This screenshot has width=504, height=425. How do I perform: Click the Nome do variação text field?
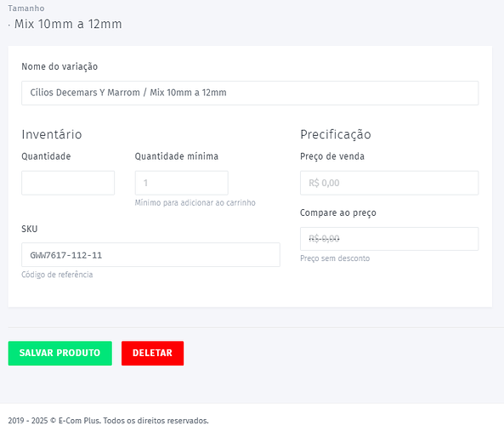click(x=250, y=93)
